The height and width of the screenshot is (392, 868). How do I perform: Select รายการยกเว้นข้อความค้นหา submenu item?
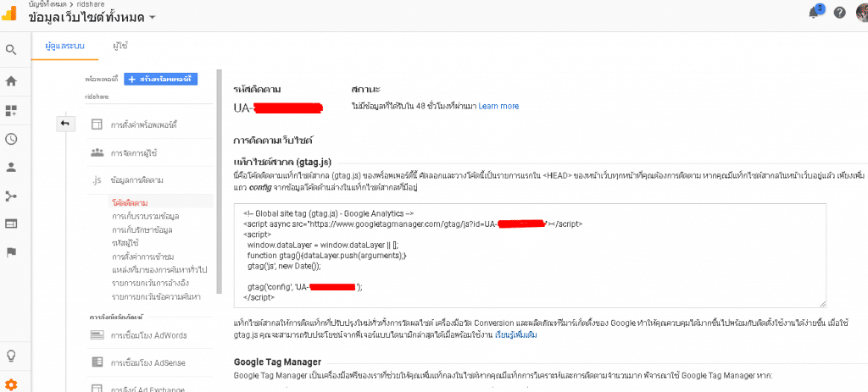pos(156,297)
